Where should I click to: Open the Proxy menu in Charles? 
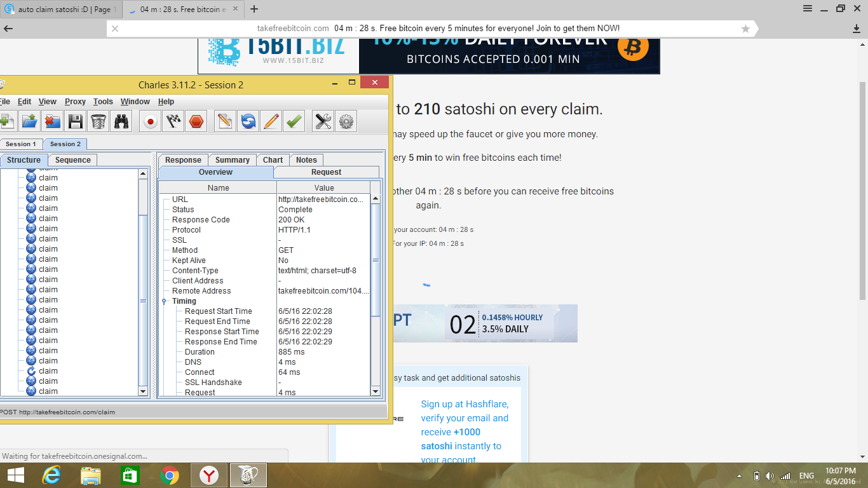[x=75, y=102]
